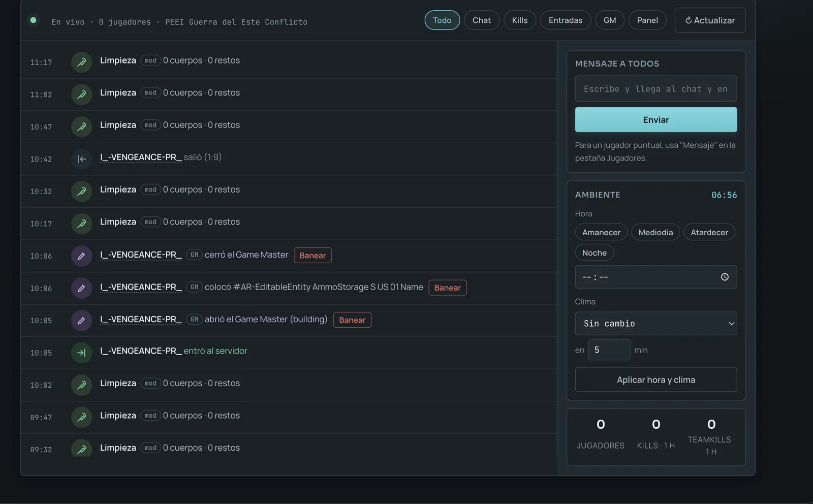
Task: Click the minutes field showing 5
Action: coord(609,350)
